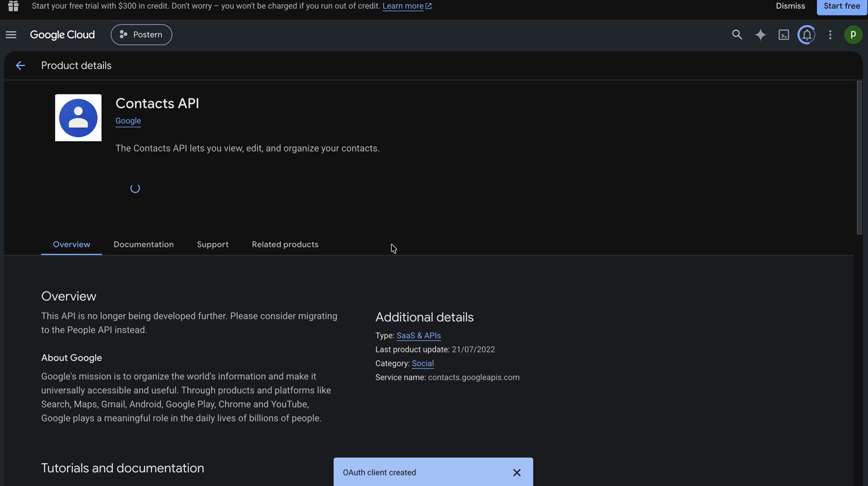
Task: Click the gift icon in trial banner
Action: point(13,6)
